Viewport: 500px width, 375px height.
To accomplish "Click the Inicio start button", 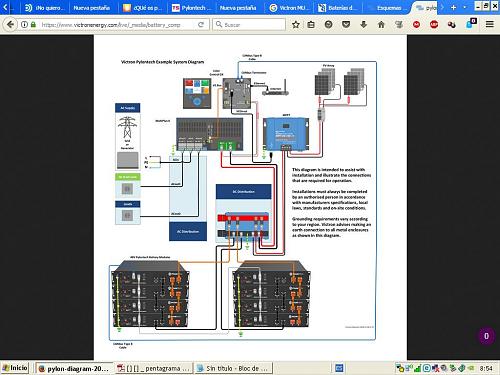I will (x=15, y=368).
